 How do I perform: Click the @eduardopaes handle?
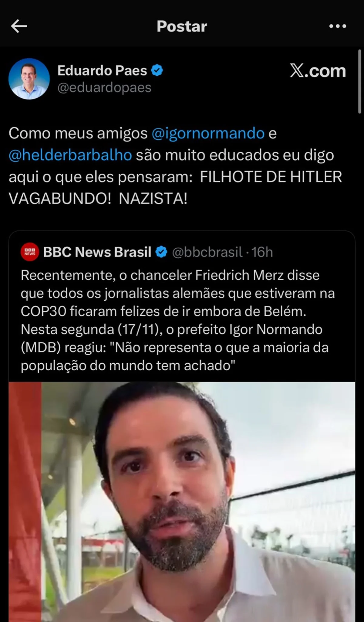tap(104, 87)
